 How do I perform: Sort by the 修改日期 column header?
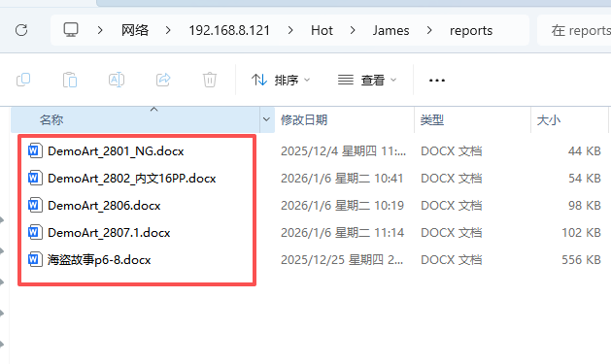(345, 119)
